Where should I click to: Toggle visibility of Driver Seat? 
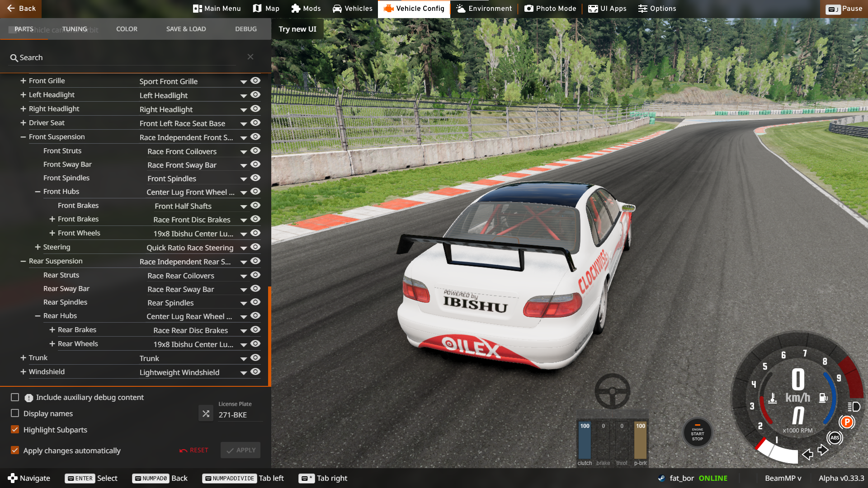[x=255, y=122]
